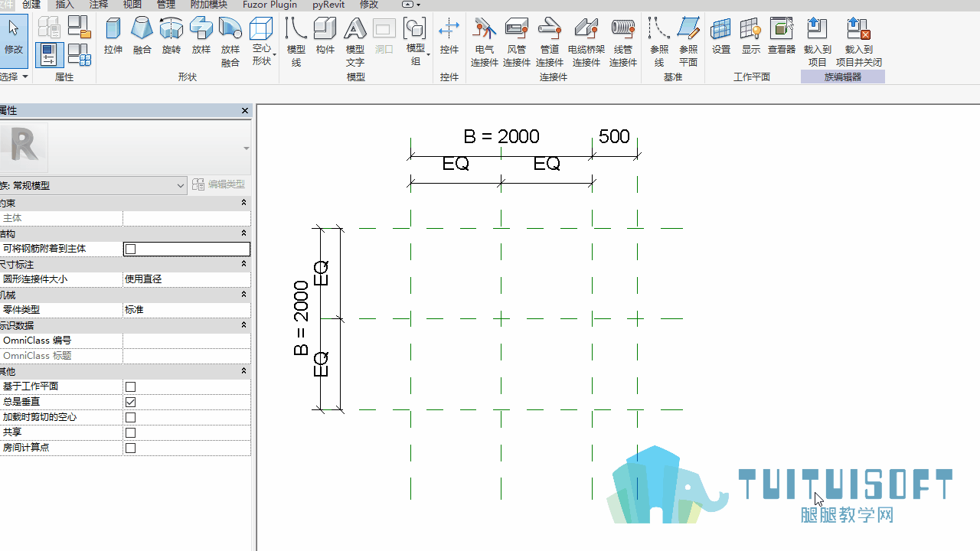Click the Set work plane (设置) icon
Viewport: 980px width, 551px height.
tap(720, 37)
